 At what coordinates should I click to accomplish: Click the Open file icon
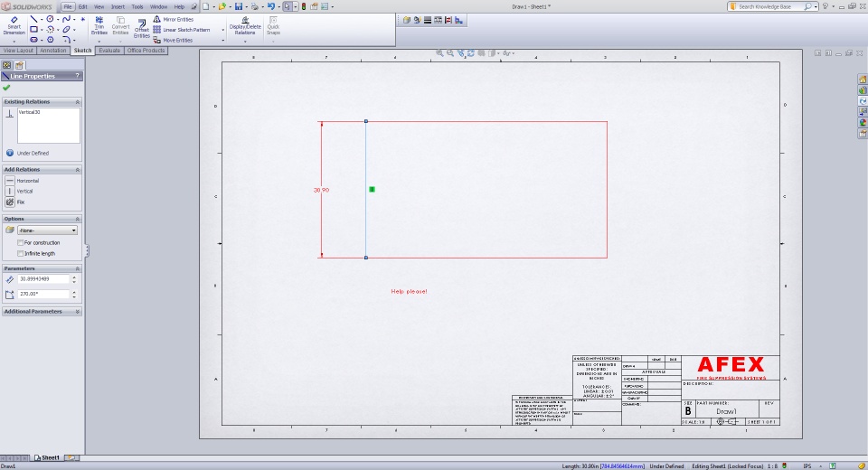pos(222,6)
